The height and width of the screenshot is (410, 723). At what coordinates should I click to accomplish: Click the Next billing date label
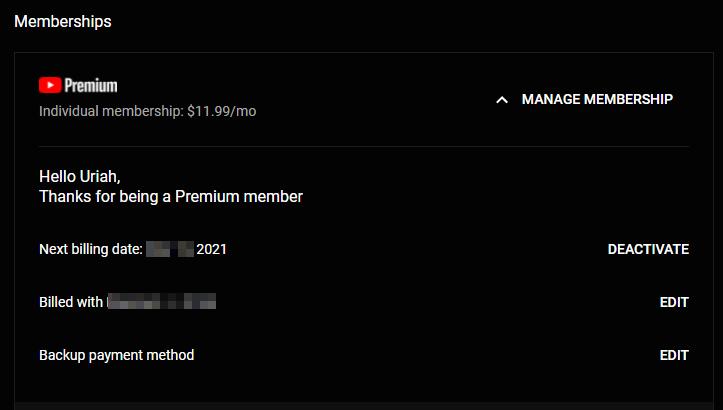[91, 250]
